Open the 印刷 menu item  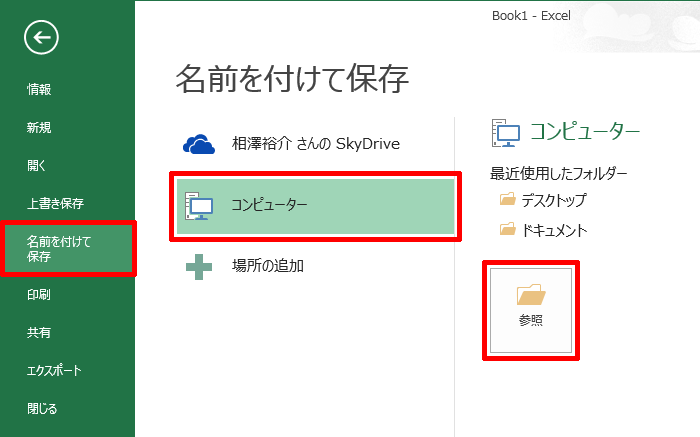[39, 295]
